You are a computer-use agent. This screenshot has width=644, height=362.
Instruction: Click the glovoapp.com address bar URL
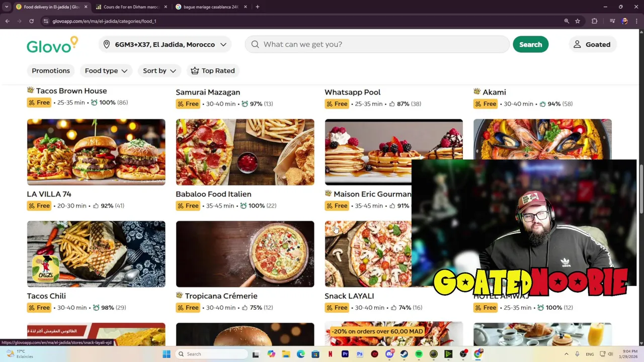pyautogui.click(x=104, y=21)
